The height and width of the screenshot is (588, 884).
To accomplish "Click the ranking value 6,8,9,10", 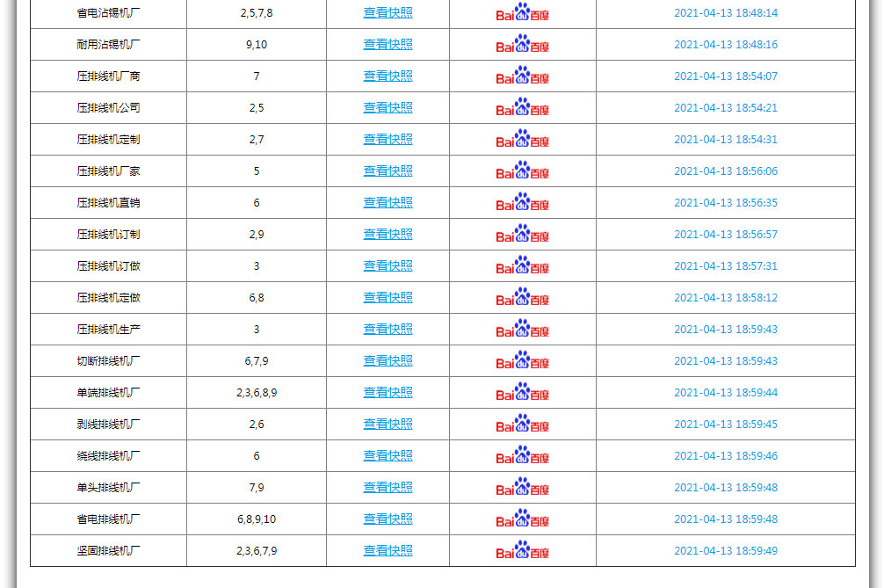I will click(257, 518).
